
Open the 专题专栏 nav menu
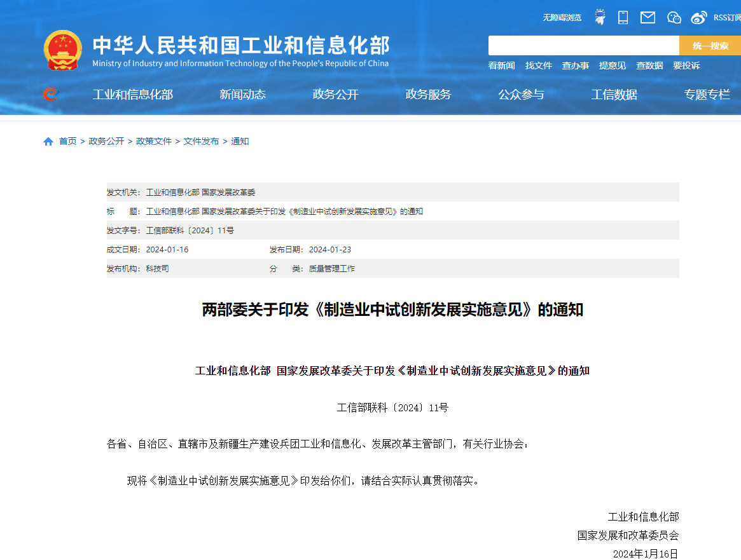pyautogui.click(x=707, y=95)
